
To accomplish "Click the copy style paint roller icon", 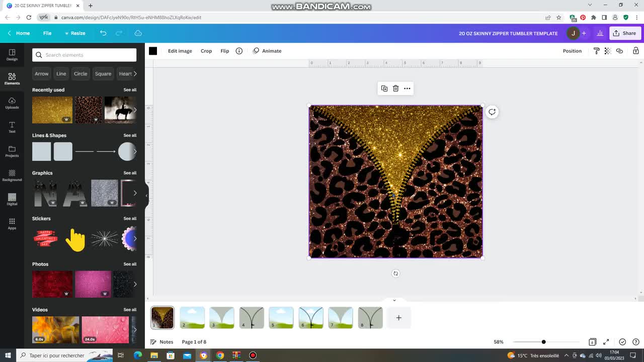I will point(596,51).
